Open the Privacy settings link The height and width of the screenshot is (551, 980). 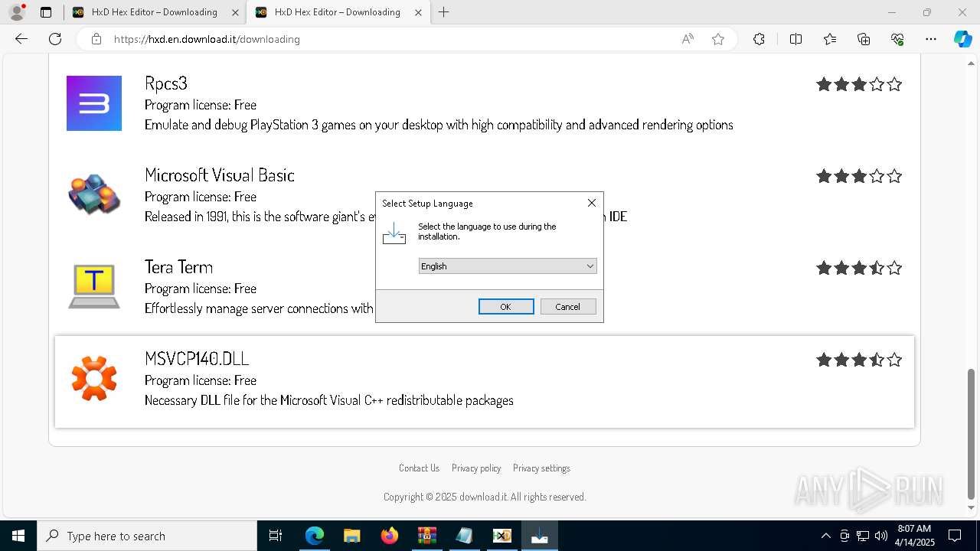click(541, 468)
